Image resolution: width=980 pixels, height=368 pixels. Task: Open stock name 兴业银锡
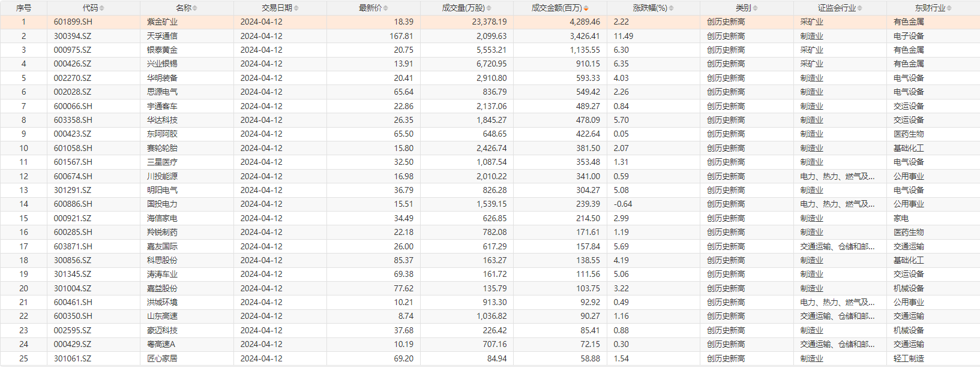[162, 64]
